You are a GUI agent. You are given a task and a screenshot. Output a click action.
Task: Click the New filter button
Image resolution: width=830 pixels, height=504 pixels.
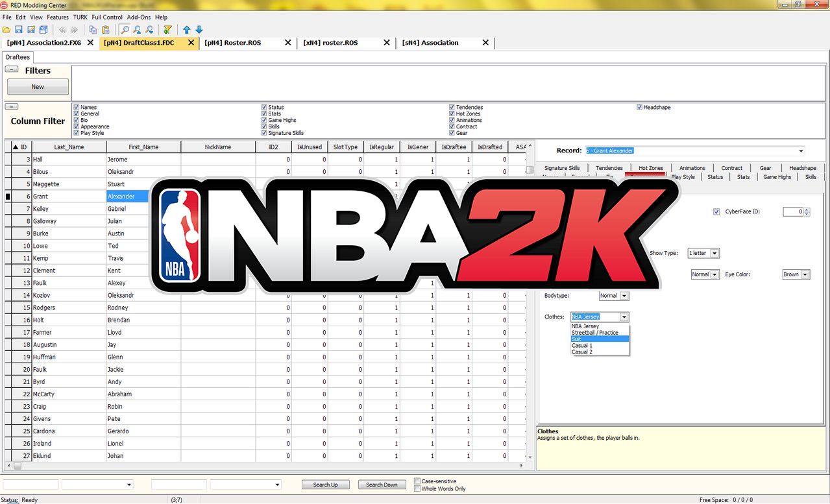coord(38,87)
